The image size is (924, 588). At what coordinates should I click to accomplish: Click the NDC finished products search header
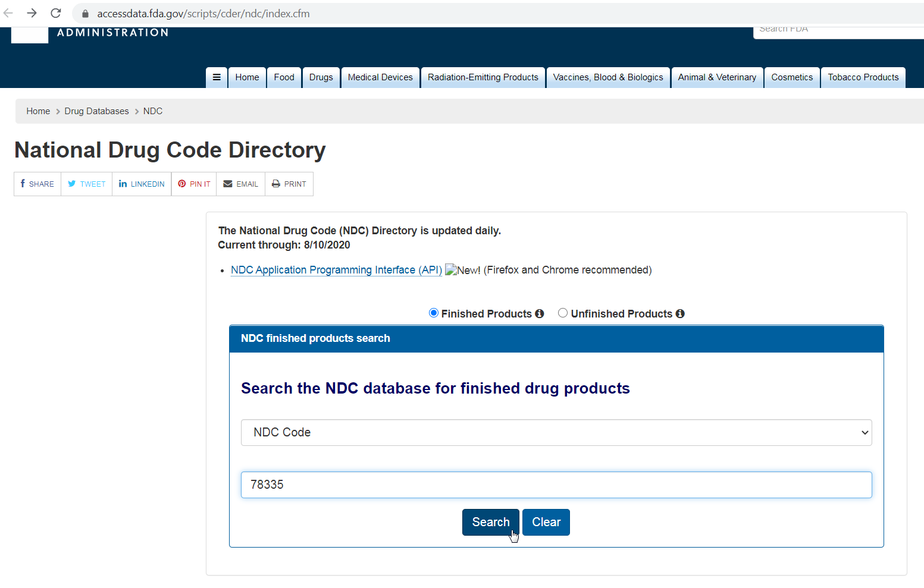pyautogui.click(x=556, y=338)
